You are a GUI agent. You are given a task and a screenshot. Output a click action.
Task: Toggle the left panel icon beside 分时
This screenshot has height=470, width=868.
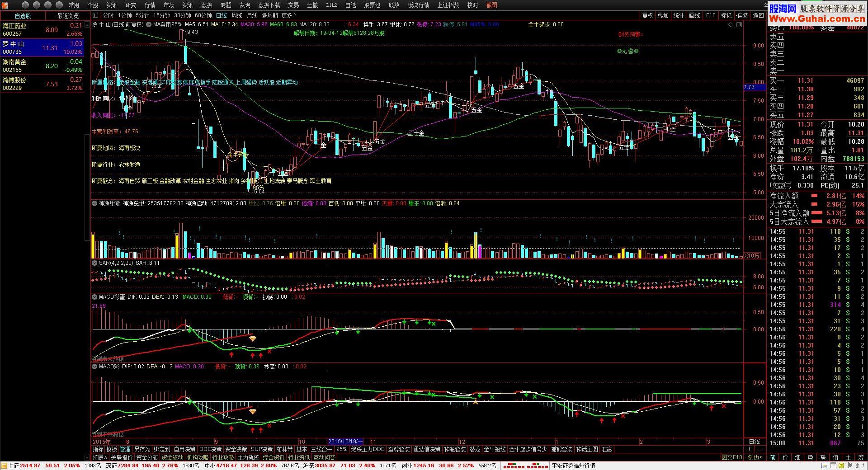(95, 15)
